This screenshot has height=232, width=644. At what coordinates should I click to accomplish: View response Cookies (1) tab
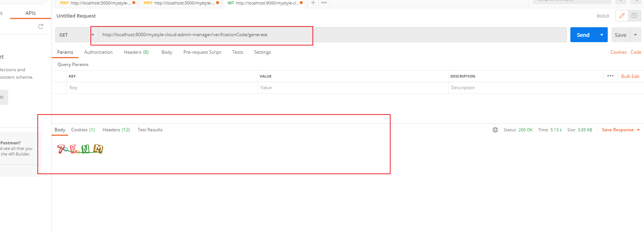point(83,130)
